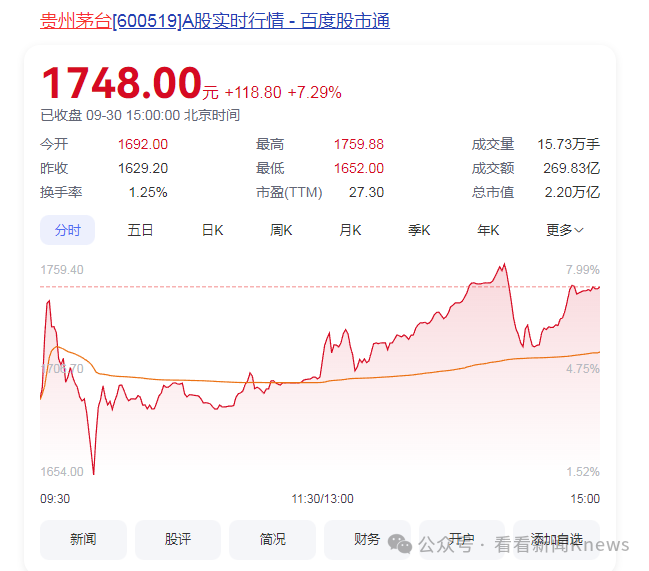Switch to the 五日 chart tab
Screen dimensions: 649x571
pos(140,230)
